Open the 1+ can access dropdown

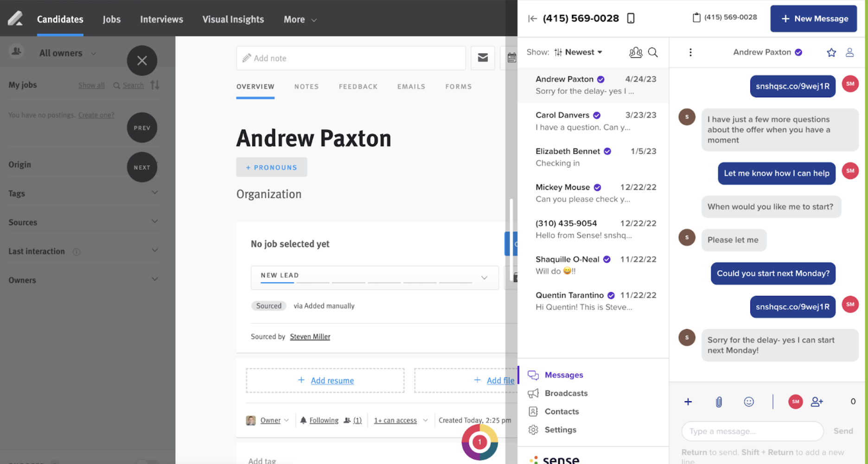401,420
